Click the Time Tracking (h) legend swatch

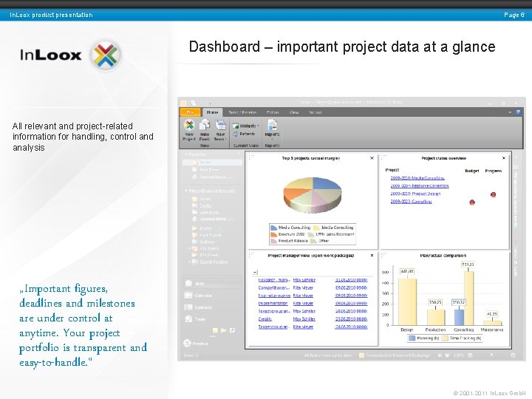coord(445,338)
